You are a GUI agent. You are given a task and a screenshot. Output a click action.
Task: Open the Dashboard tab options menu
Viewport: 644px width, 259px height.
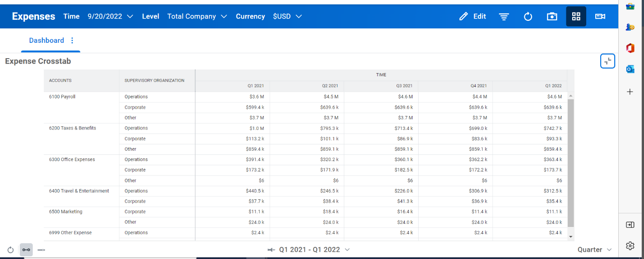(72, 41)
